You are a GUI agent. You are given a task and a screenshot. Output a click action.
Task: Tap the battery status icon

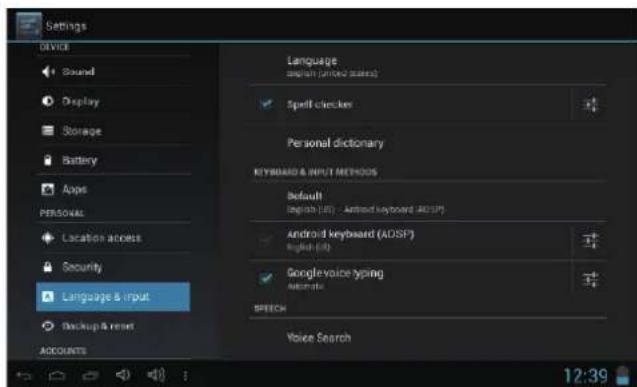622,376
